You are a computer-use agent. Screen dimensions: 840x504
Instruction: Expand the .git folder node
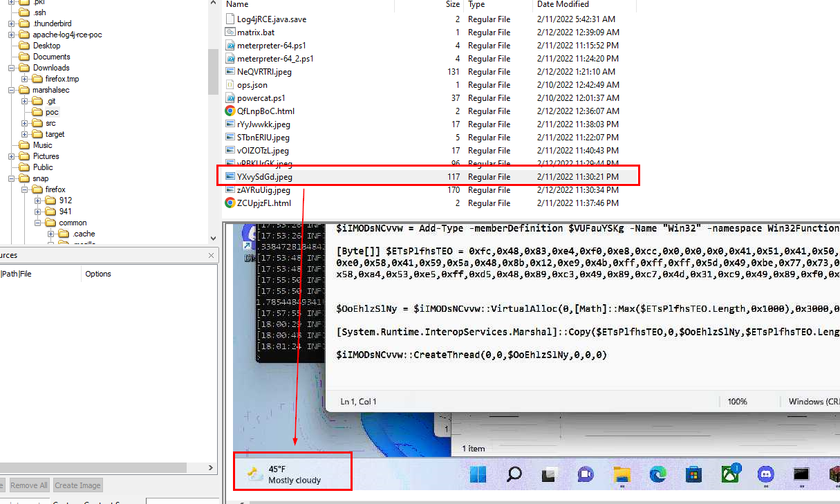pyautogui.click(x=25, y=101)
